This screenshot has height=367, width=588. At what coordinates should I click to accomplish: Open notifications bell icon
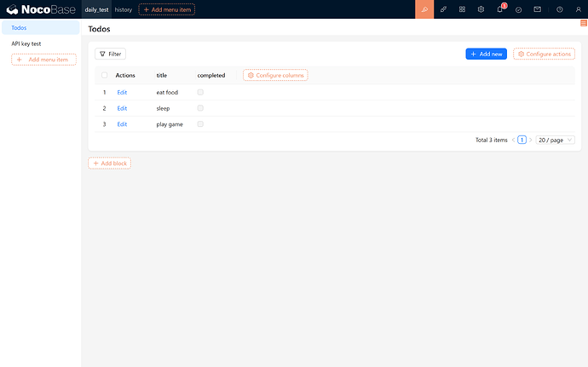[500, 9]
